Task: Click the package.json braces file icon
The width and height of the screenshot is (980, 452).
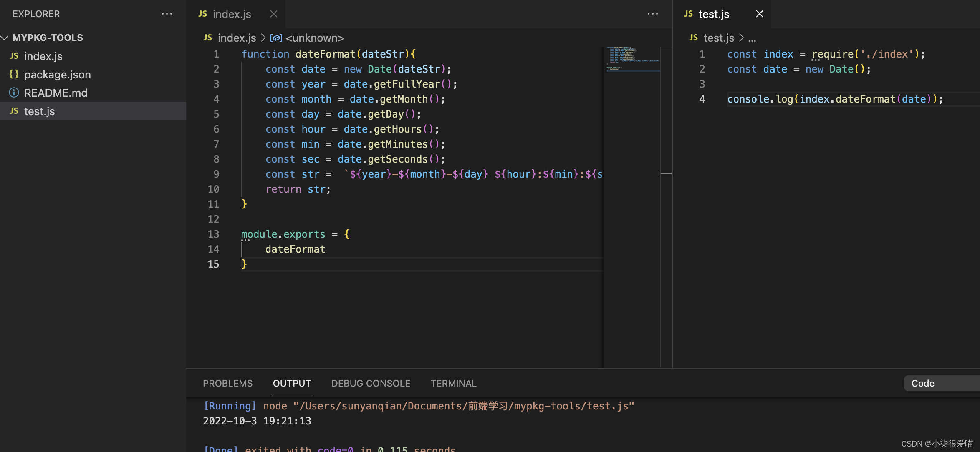Action: 14,74
